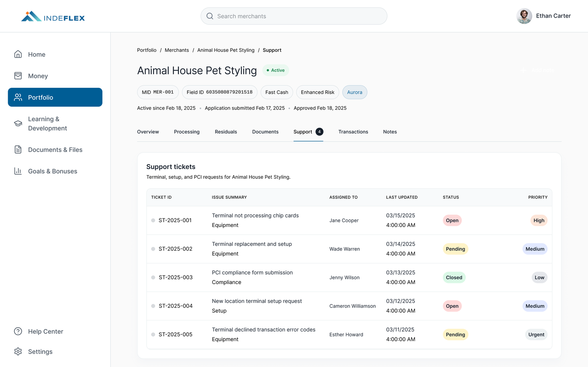The height and width of the screenshot is (367, 588).
Task: Select ticket ST-2025-005
Action: pyautogui.click(x=176, y=335)
